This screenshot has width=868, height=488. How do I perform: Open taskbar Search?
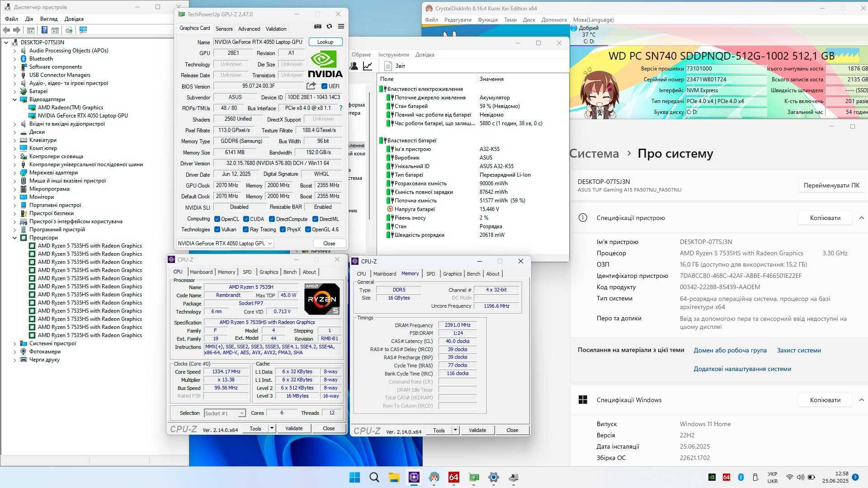(374, 477)
